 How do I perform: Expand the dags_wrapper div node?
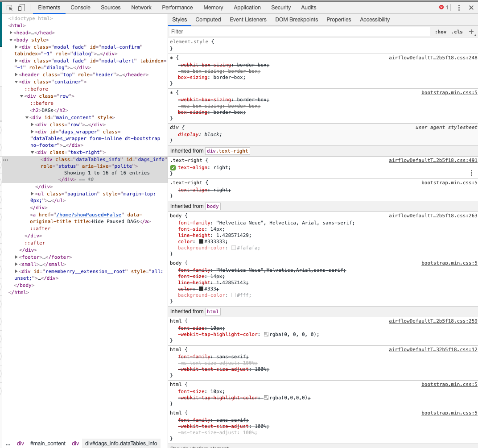pos(32,132)
